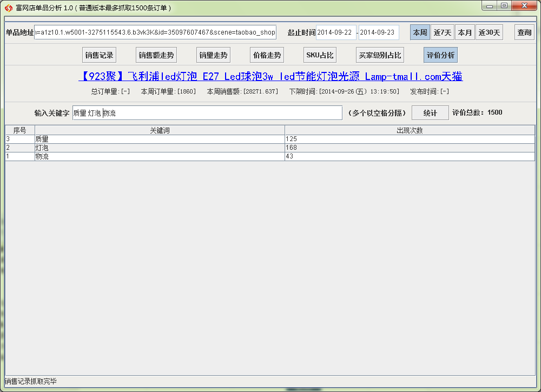Open the 销售记录 tab
The image size is (541, 392).
99,55
